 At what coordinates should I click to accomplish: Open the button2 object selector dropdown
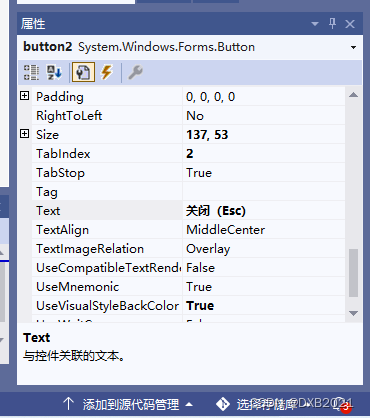tap(353, 47)
